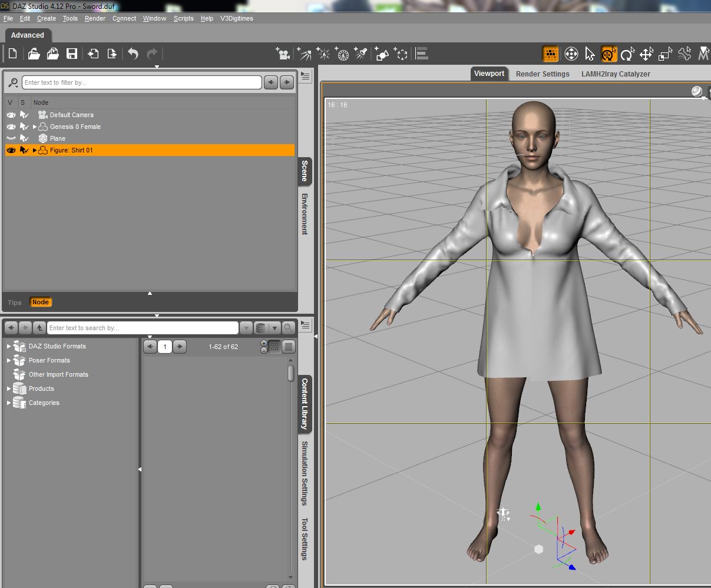Show the hidden Plane node via eye icon
Image resolution: width=711 pixels, height=588 pixels.
tap(11, 138)
